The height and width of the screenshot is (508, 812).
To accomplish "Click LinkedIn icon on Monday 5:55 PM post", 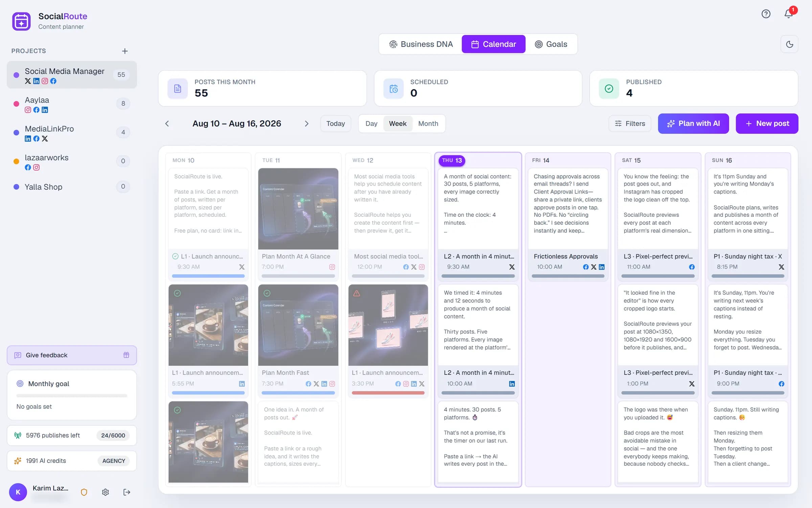I will (x=242, y=384).
